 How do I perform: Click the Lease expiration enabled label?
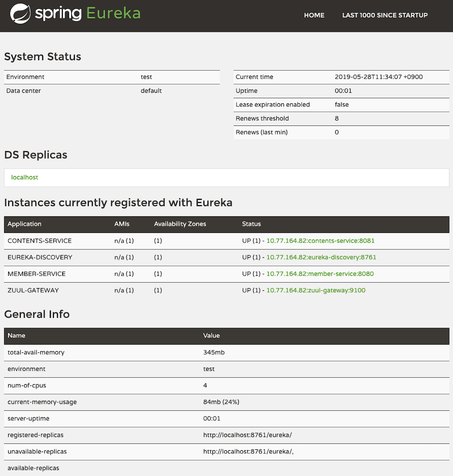tap(273, 105)
